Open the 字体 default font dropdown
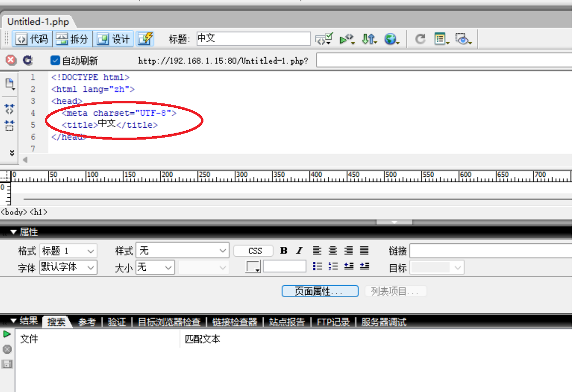This screenshot has height=392, width=573. (68, 267)
